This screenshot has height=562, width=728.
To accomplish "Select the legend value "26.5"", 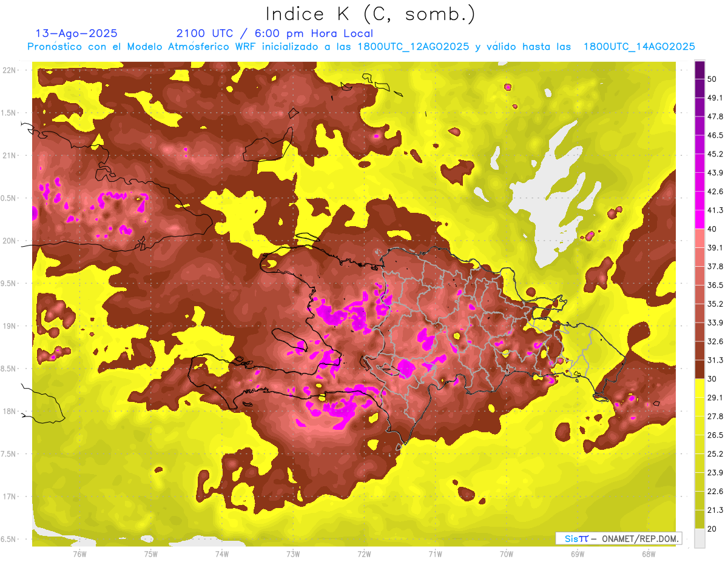I will tap(715, 435).
